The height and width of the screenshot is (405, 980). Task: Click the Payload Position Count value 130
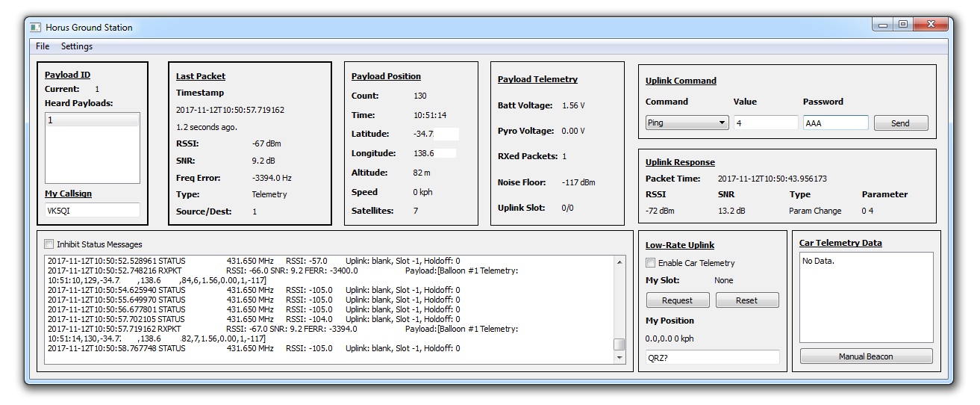click(x=420, y=96)
